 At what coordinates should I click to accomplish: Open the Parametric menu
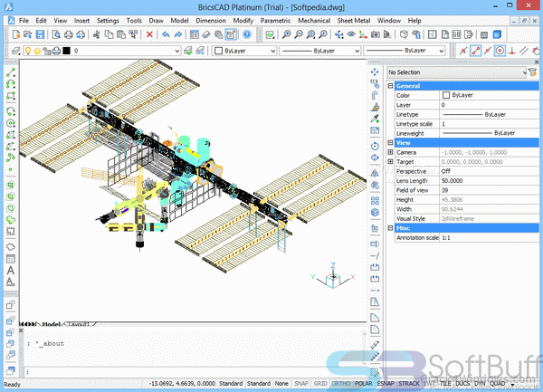coord(275,21)
